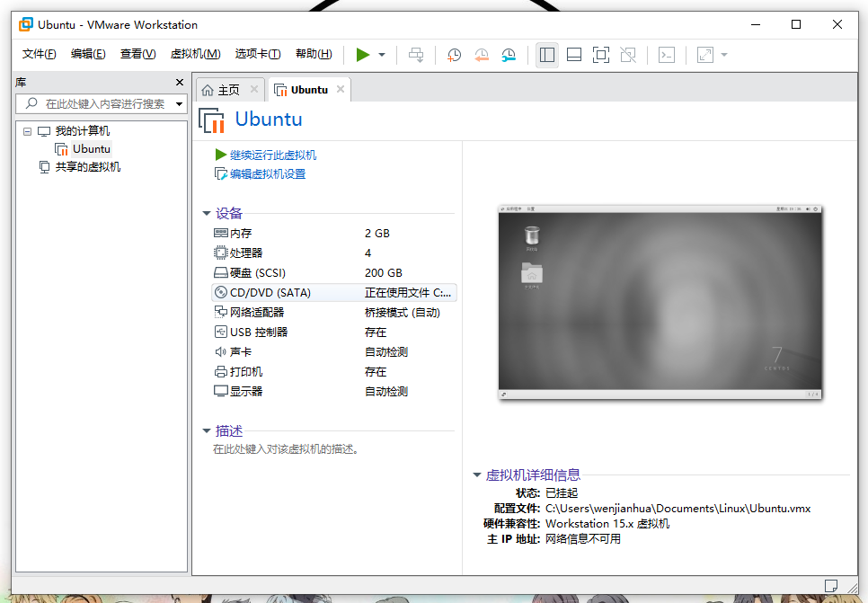Enter full screen mode icon
Viewport: 868px width, 603px height.
pos(600,55)
